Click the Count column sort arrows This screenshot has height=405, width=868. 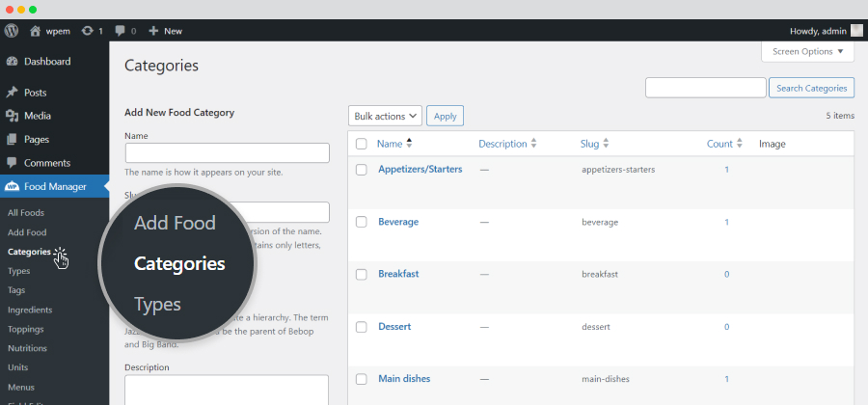pyautogui.click(x=739, y=144)
